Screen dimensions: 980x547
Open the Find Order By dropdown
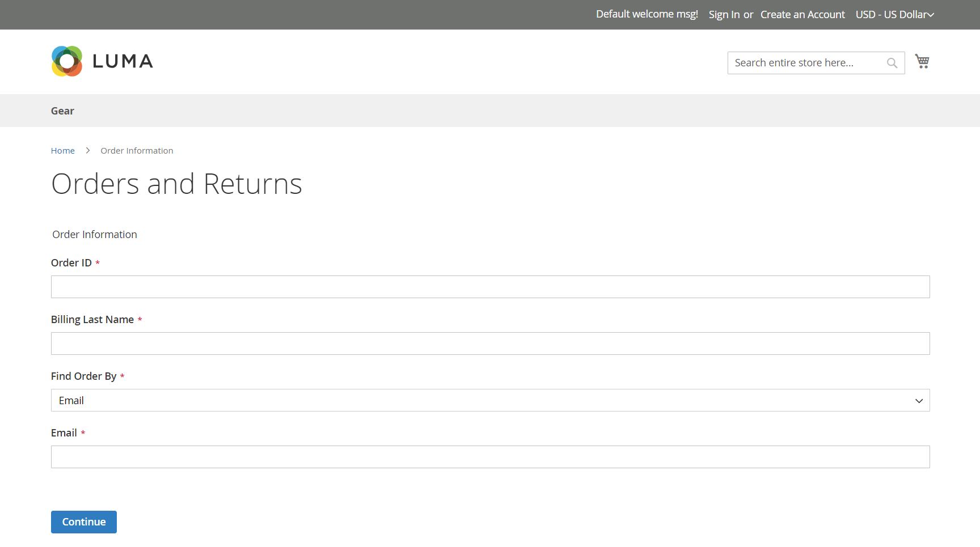490,400
